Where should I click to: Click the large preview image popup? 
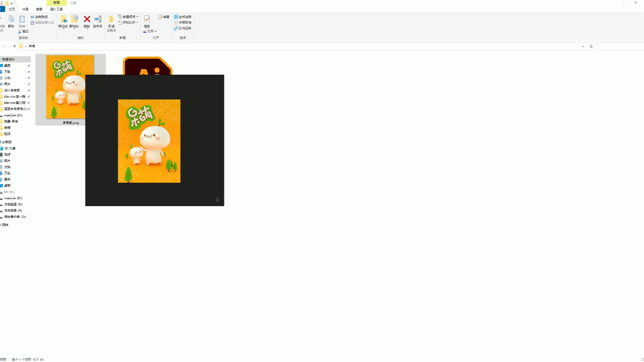[x=149, y=141]
